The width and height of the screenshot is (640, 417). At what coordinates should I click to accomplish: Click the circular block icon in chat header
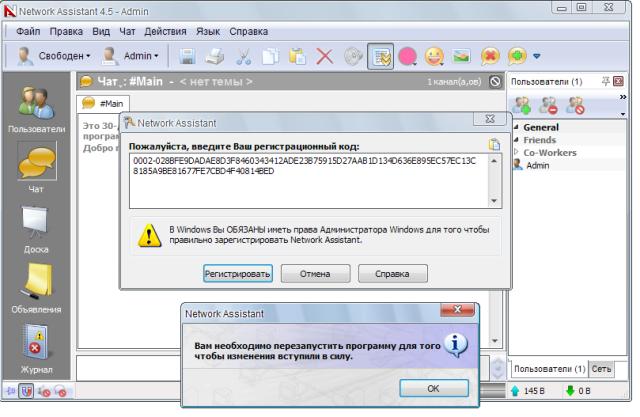[495, 82]
